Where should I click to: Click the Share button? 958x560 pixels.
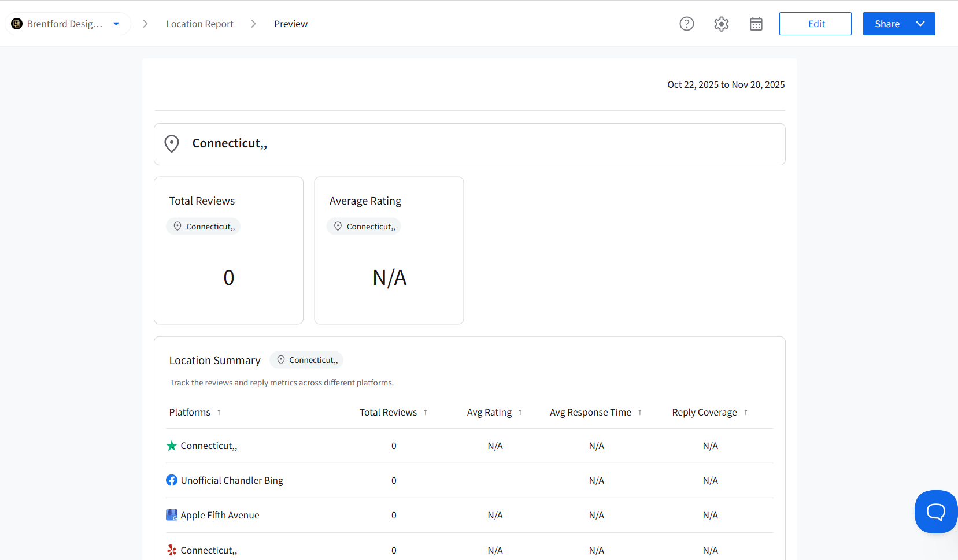(x=887, y=24)
